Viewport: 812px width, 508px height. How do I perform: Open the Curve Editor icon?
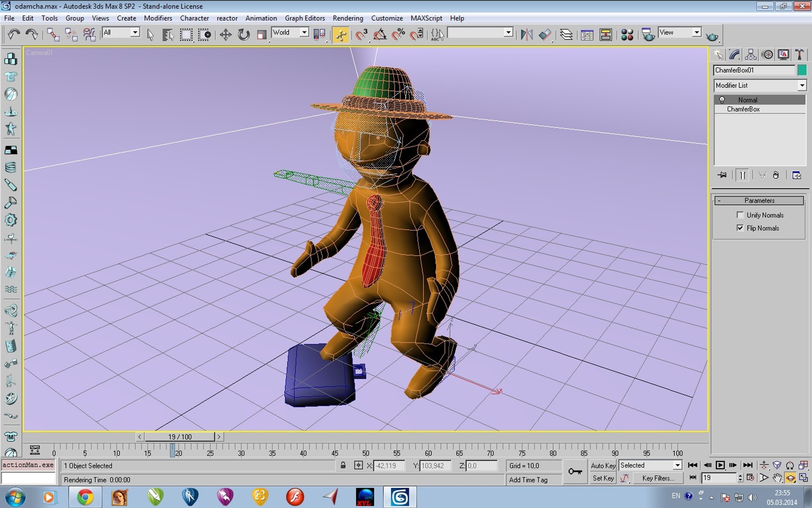(x=587, y=34)
